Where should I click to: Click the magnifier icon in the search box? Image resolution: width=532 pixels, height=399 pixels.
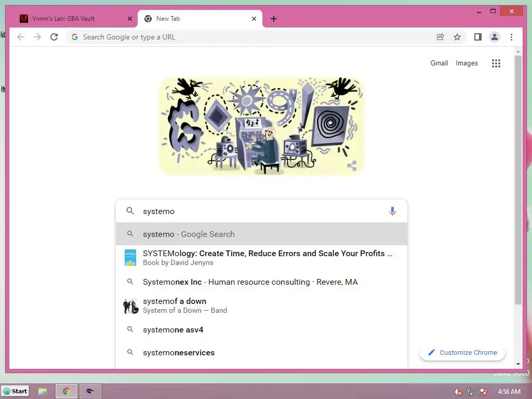[130, 211]
